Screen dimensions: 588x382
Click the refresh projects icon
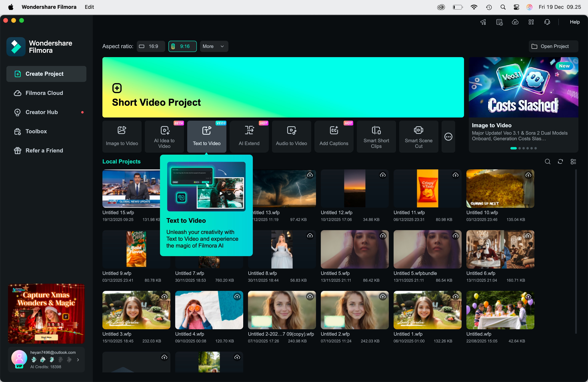561,162
